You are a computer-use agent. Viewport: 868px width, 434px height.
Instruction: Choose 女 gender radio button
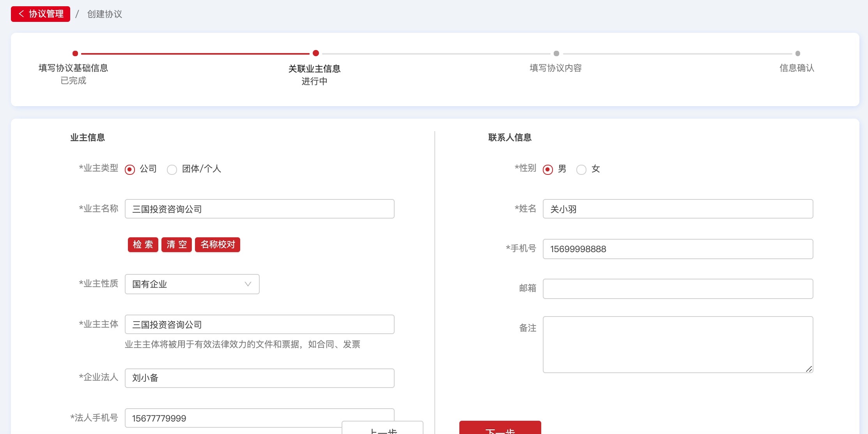581,170
